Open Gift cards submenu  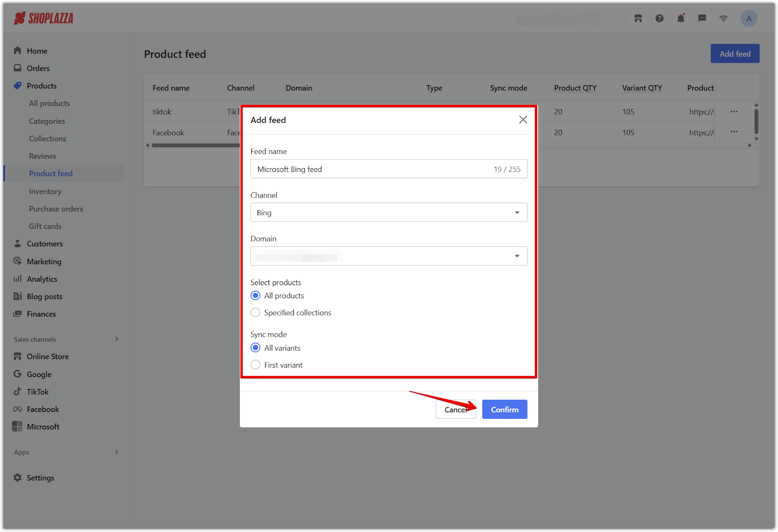click(45, 226)
